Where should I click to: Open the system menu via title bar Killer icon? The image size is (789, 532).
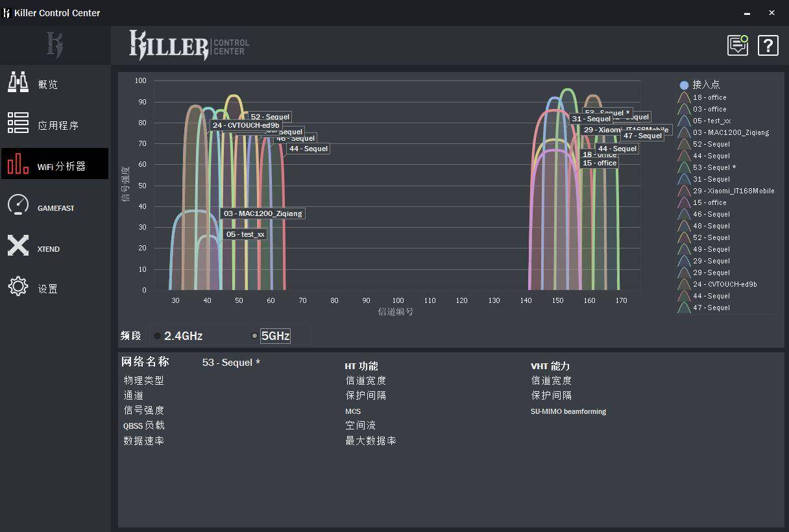pos(6,12)
